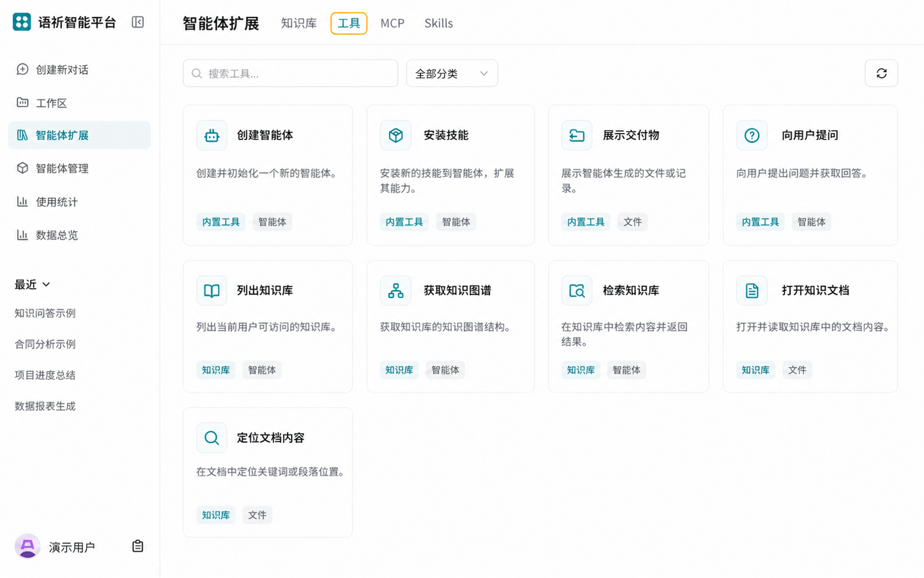
Task: Click the 内置工具 tag on the 向用户提问 card
Action: click(x=760, y=222)
